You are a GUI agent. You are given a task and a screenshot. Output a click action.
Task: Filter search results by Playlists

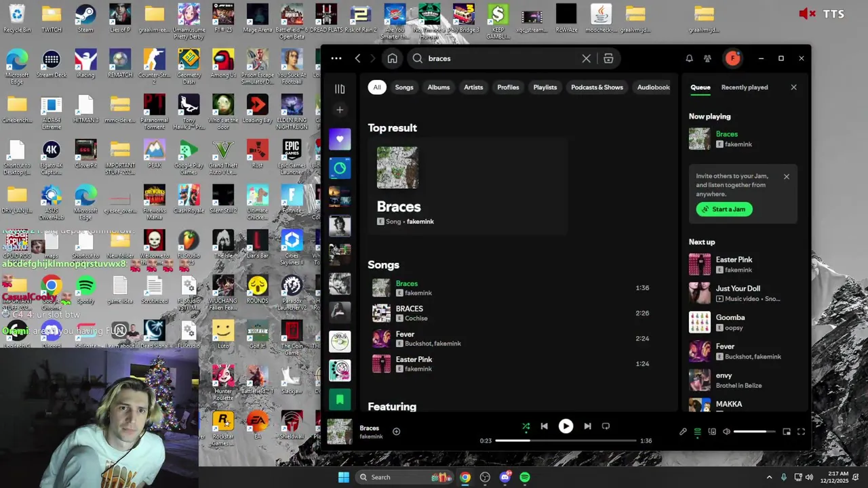[545, 87]
